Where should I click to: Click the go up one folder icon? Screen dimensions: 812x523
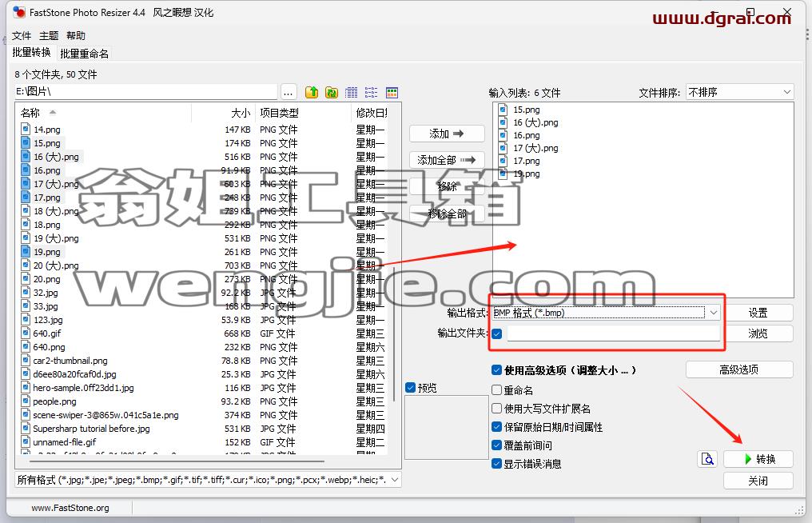(x=312, y=92)
